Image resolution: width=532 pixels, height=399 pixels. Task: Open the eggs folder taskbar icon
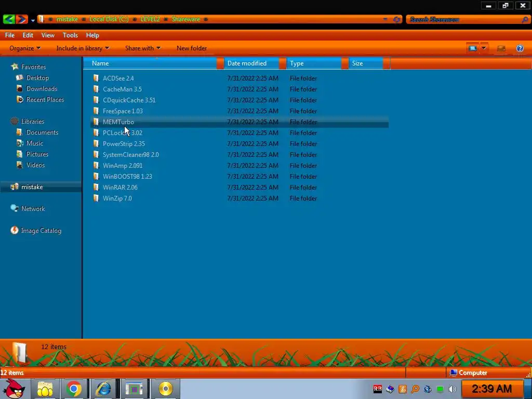point(45,389)
